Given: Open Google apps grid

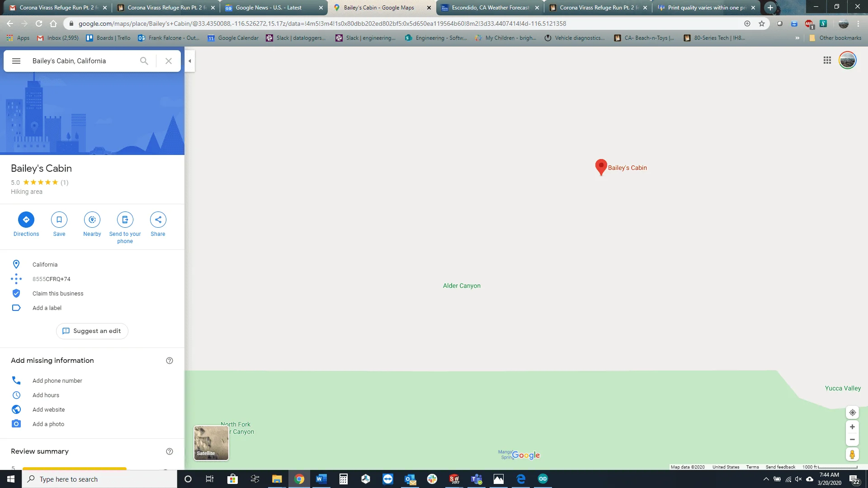Looking at the screenshot, I should coord(827,61).
